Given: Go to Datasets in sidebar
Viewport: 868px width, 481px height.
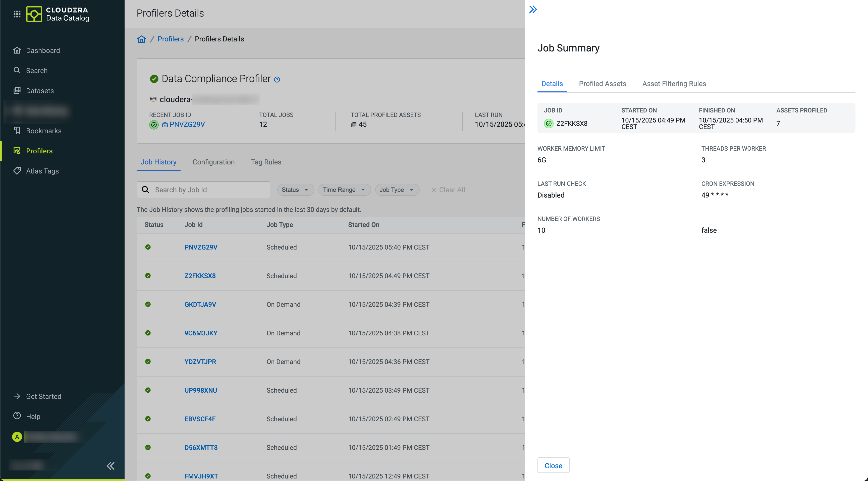Looking at the screenshot, I should coord(40,91).
